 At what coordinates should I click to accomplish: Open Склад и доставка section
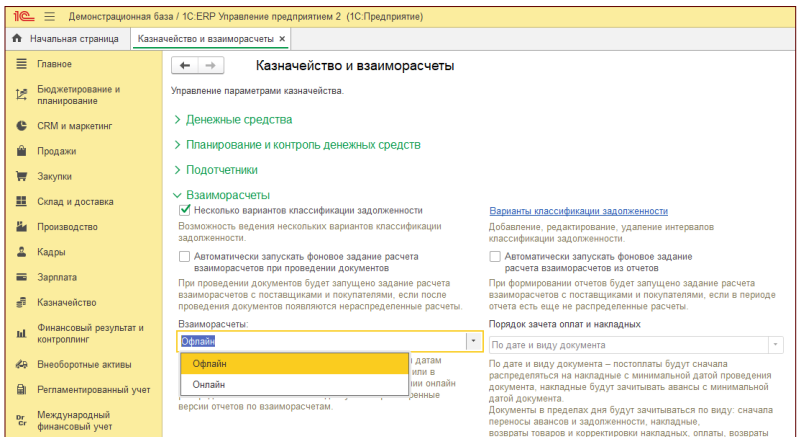[x=75, y=202]
